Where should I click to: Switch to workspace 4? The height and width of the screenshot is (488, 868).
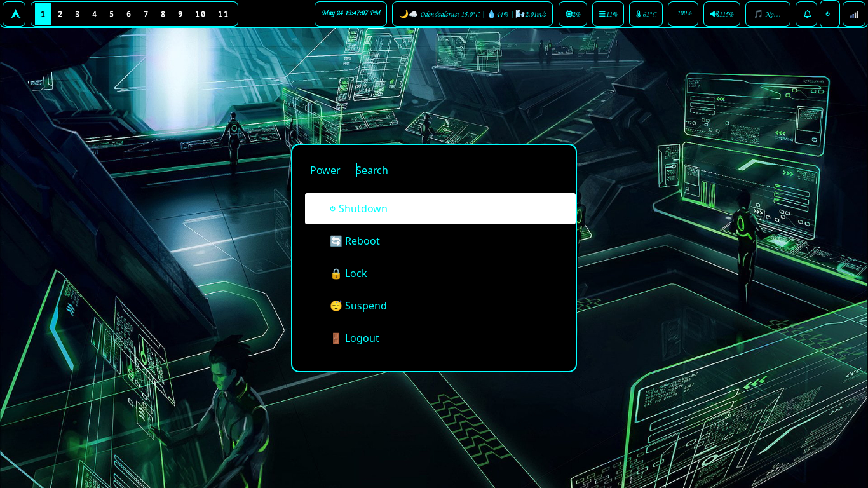(x=95, y=14)
